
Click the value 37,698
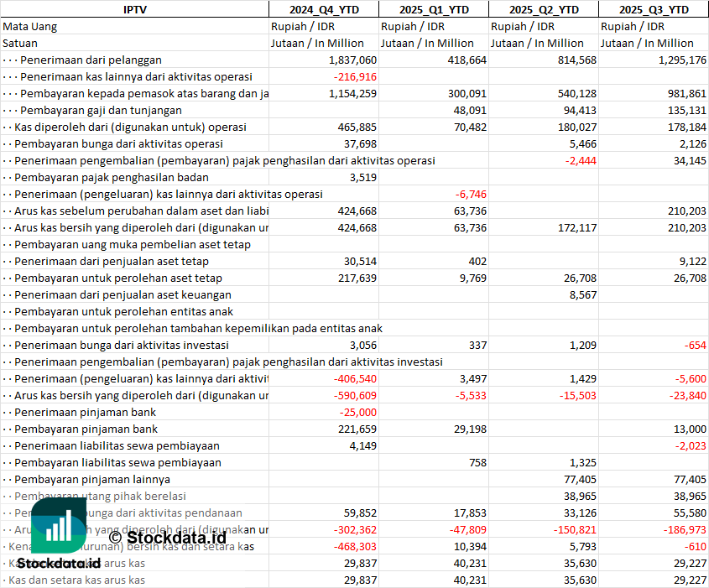click(361, 143)
